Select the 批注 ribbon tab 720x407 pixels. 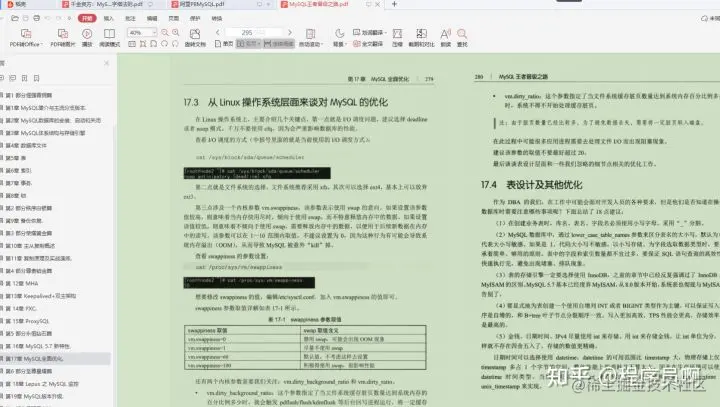(130, 18)
